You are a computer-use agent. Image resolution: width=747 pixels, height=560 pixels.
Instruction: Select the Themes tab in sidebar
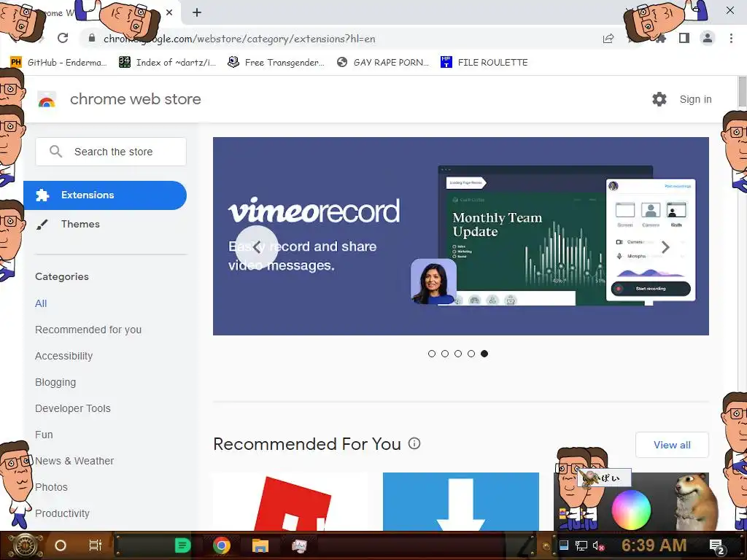[x=80, y=225]
